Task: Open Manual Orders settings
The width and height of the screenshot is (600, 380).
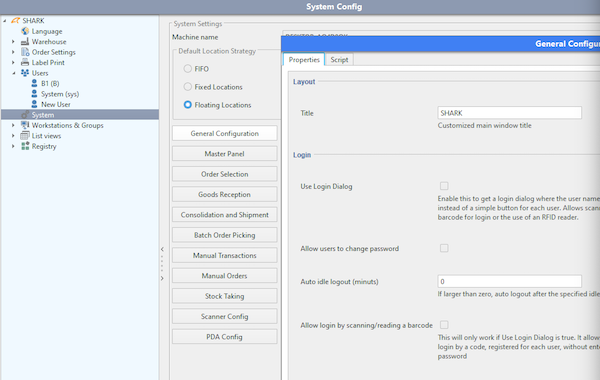Action: click(225, 275)
